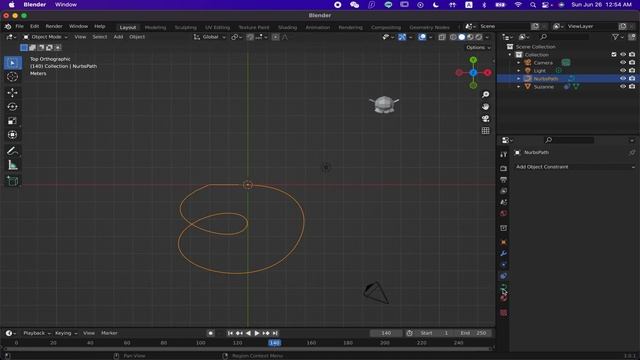The height and width of the screenshot is (360, 640).
Task: Open the Render menu
Action: (54, 27)
